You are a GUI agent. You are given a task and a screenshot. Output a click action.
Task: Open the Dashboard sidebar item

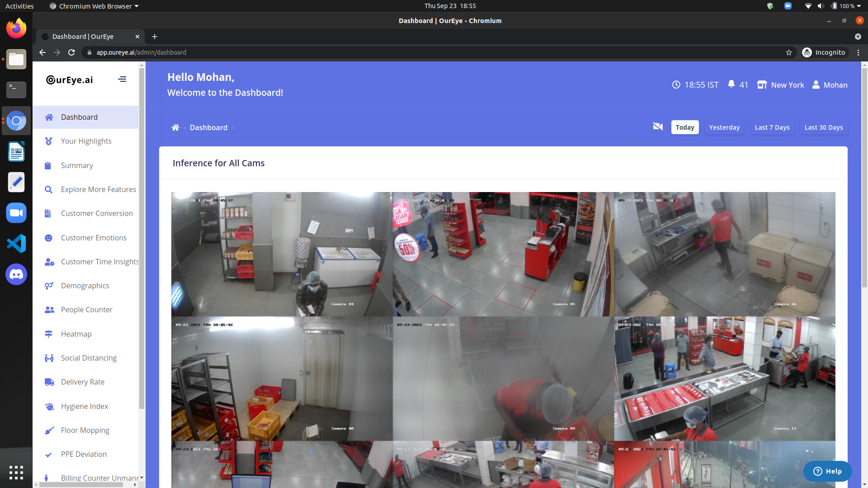(85, 117)
